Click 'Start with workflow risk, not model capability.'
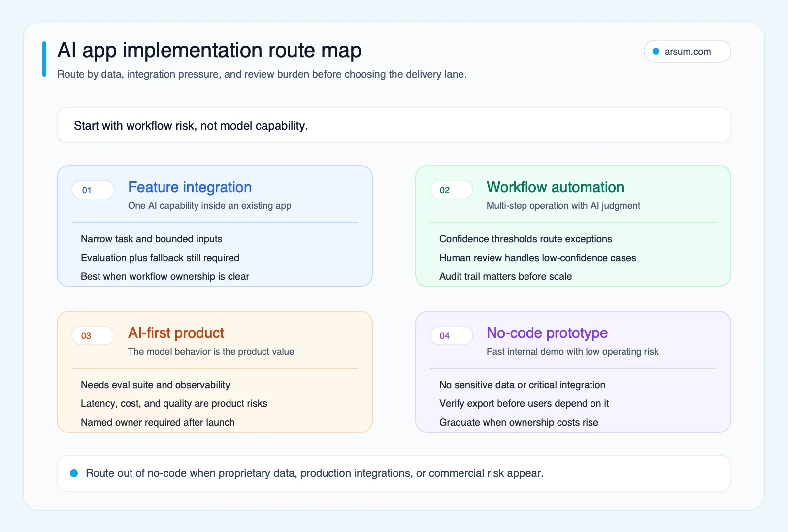Viewport: 788px width, 532px height. click(191, 126)
